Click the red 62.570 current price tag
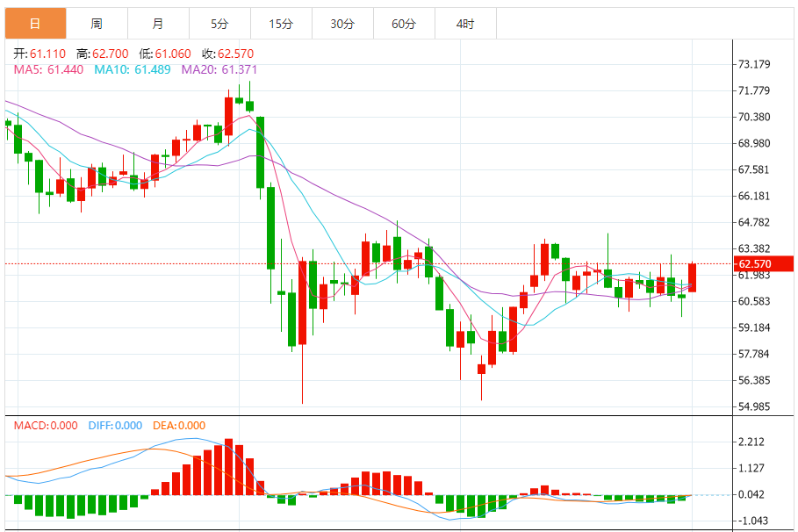The height and width of the screenshot is (532, 798). (x=763, y=263)
